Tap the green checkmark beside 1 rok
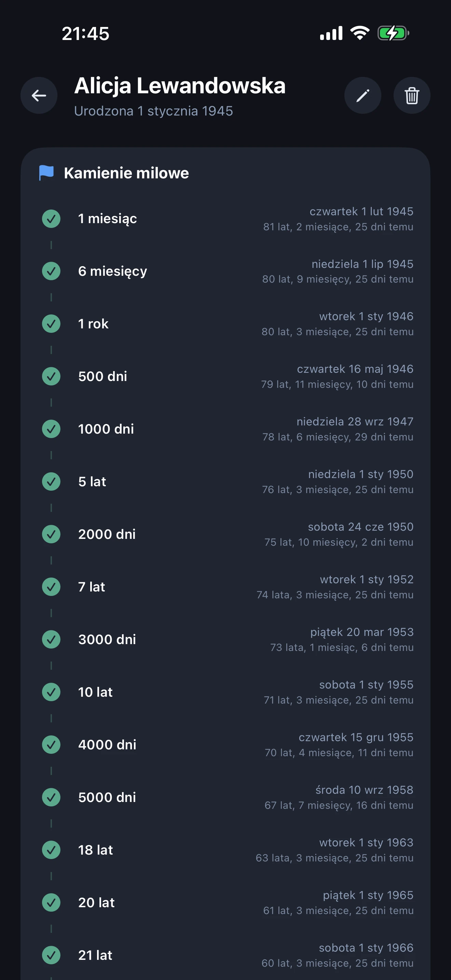451x980 pixels. [51, 324]
